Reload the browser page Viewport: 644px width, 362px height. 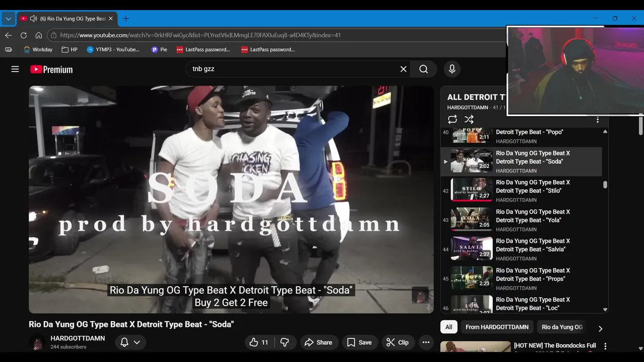click(23, 35)
